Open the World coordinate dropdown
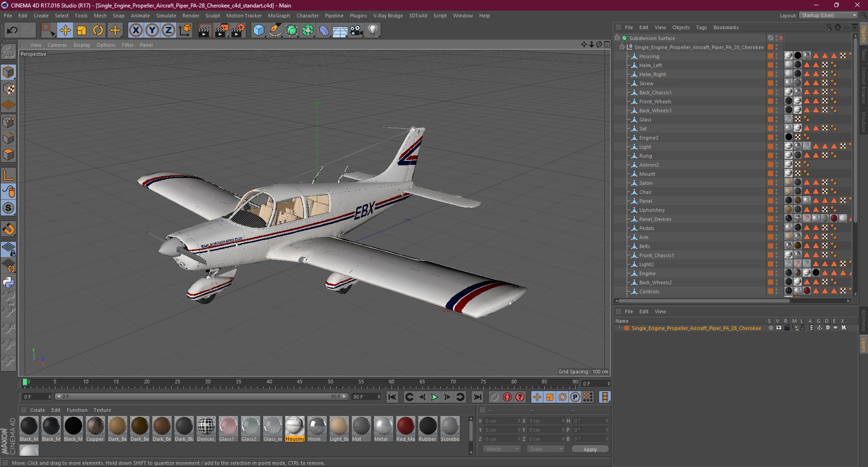The image size is (868, 467). pos(502,449)
